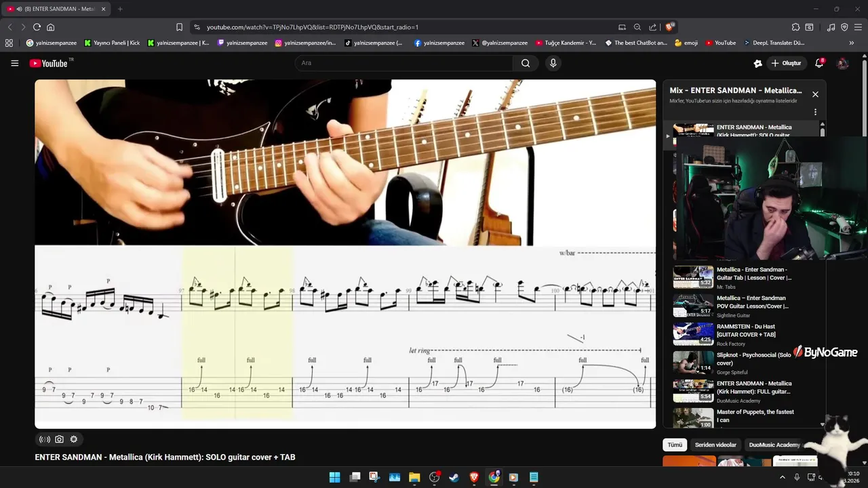This screenshot has width=868, height=488.
Task: Open the Windows Start menu
Action: pos(334,477)
